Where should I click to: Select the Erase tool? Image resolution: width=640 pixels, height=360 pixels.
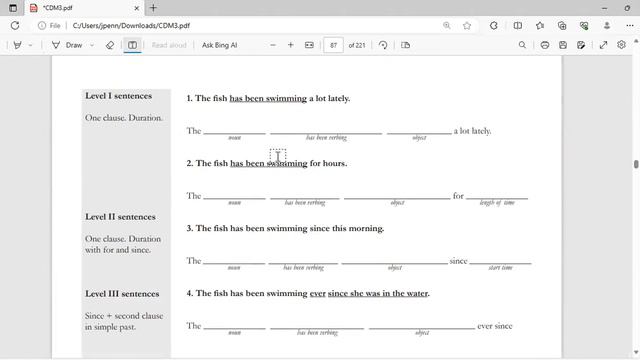(x=110, y=45)
